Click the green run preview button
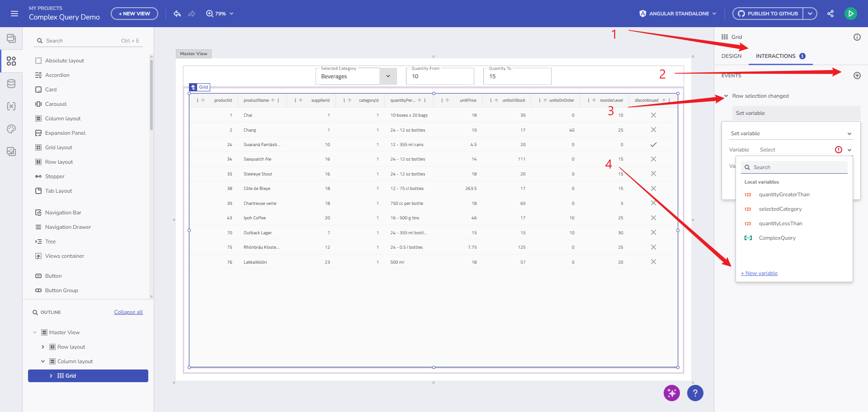Image resolution: width=868 pixels, height=412 pixels. 850,14
